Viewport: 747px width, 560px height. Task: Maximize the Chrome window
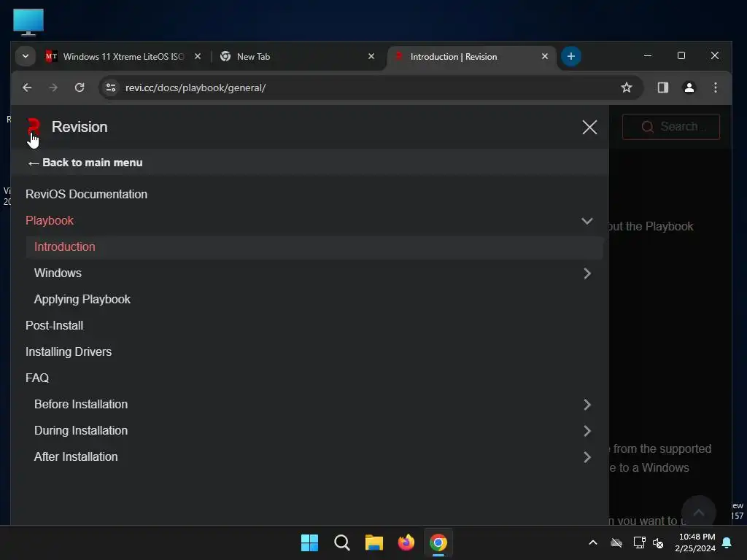coord(681,55)
